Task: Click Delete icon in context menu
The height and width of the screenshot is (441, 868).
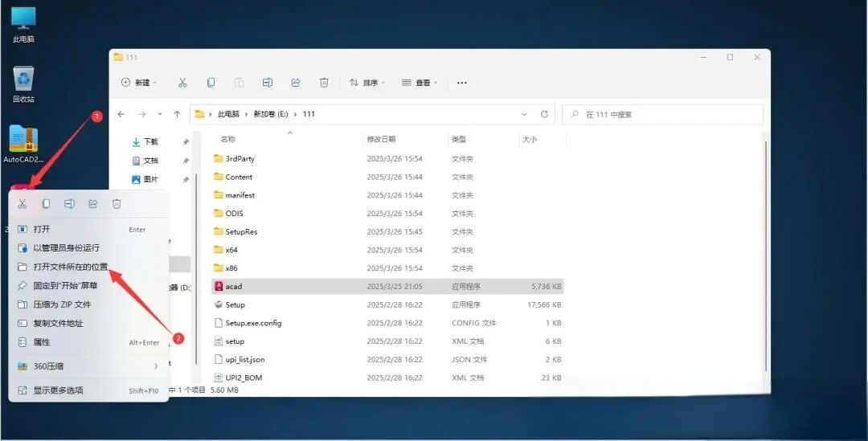Action: pyautogui.click(x=117, y=203)
